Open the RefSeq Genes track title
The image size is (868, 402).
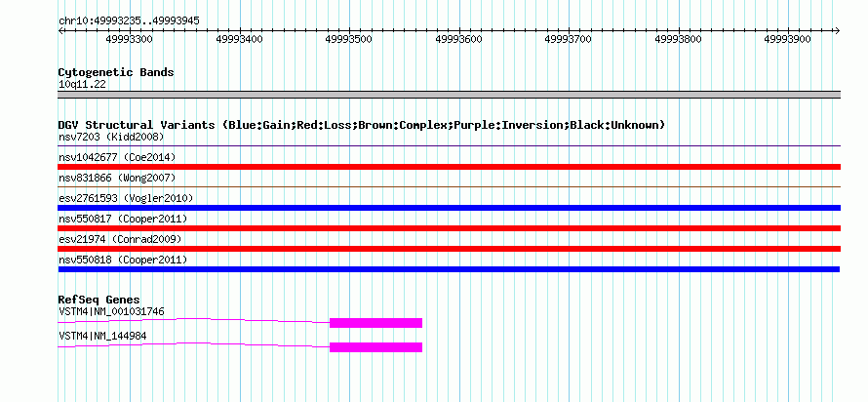99,301
